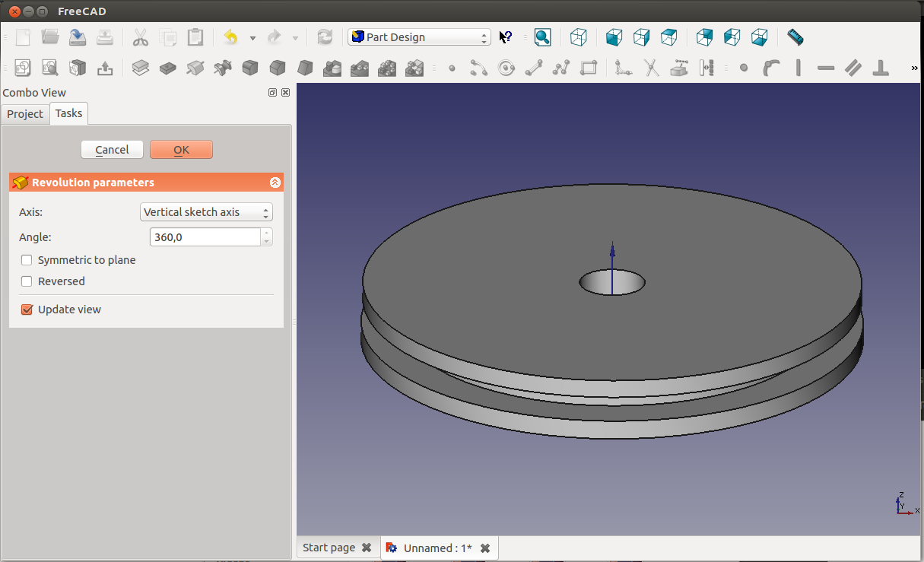Click the Pocket tool icon
Viewport: 924px width, 562px height.
point(168,68)
